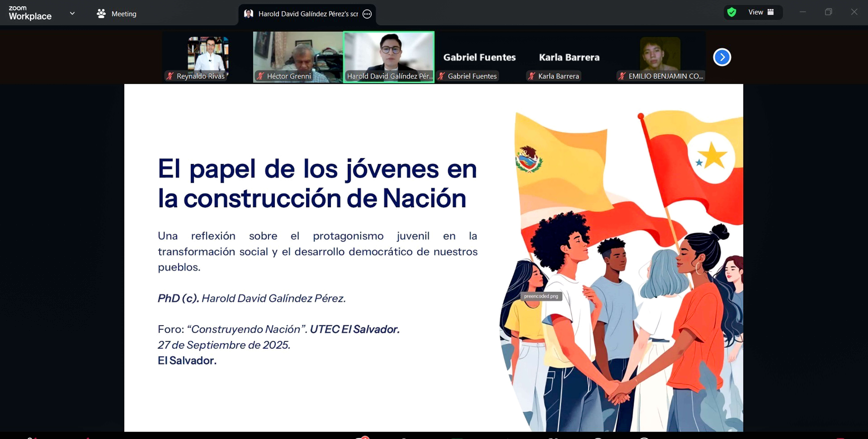868x439 pixels.
Task: Open the Meeting tab
Action: click(117, 14)
